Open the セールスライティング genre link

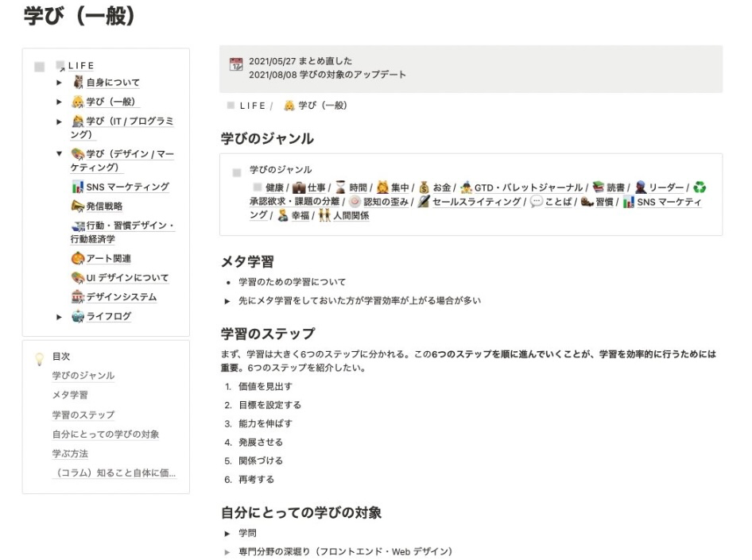click(477, 202)
